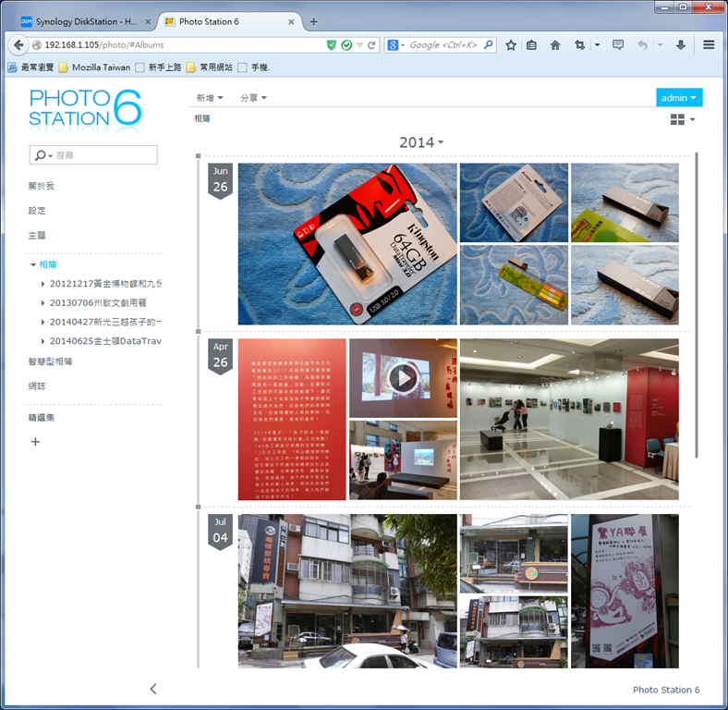Screen dimensions: 728x710
Task: Collapse the 相簿 tree section
Action: 33,264
